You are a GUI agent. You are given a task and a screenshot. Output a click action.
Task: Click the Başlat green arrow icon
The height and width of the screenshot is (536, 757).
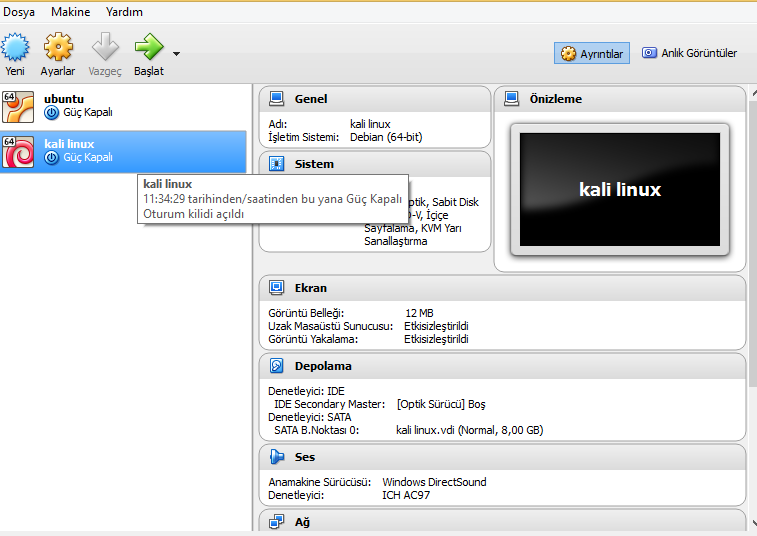pyautogui.click(x=148, y=48)
